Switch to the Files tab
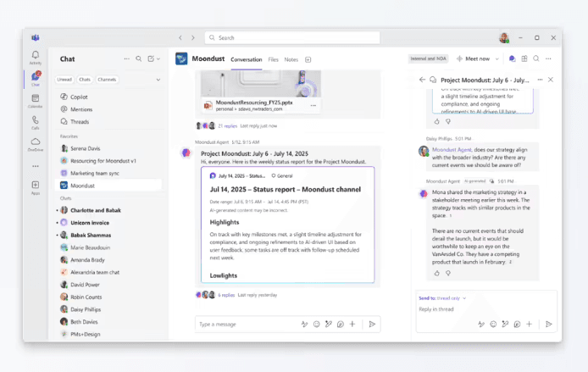This screenshot has height=372, width=588. coord(273,59)
